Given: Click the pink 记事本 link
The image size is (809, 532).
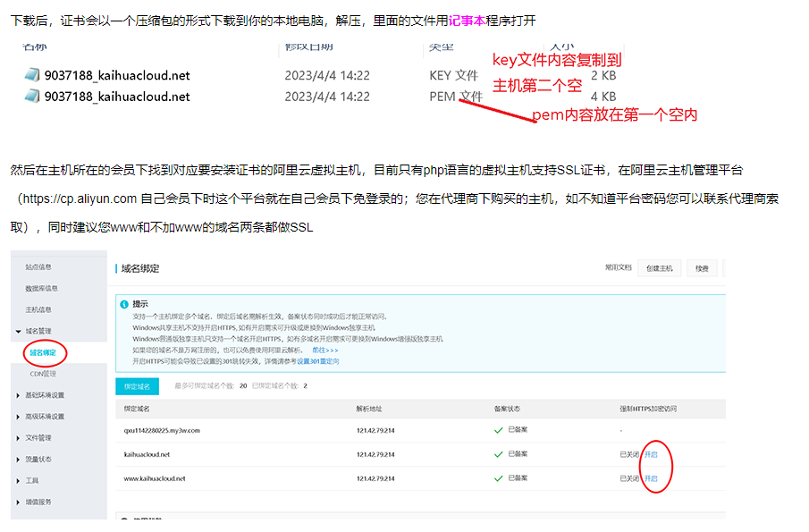Looking at the screenshot, I should pos(468,20).
